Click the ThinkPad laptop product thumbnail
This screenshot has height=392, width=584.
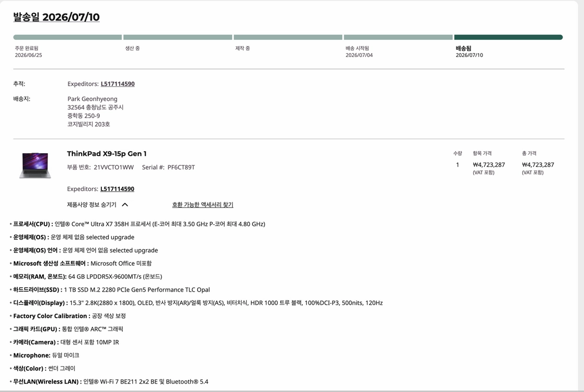tap(35, 165)
